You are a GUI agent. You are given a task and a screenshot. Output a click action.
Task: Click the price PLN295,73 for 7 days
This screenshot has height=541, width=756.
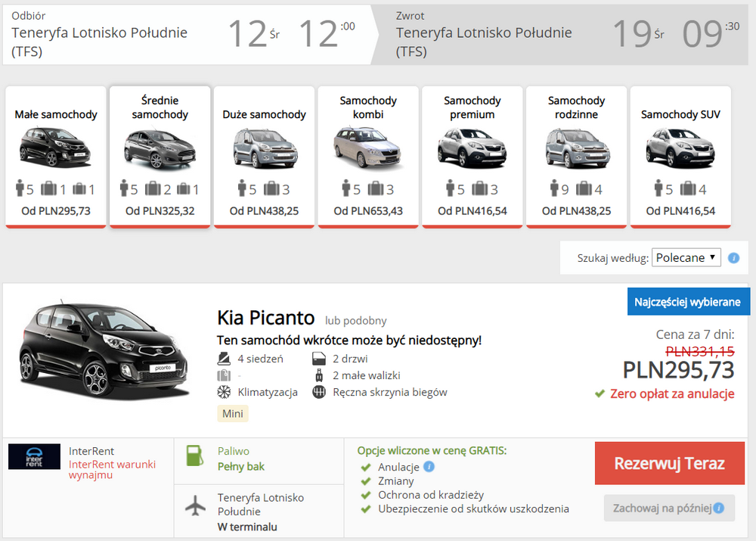click(678, 370)
